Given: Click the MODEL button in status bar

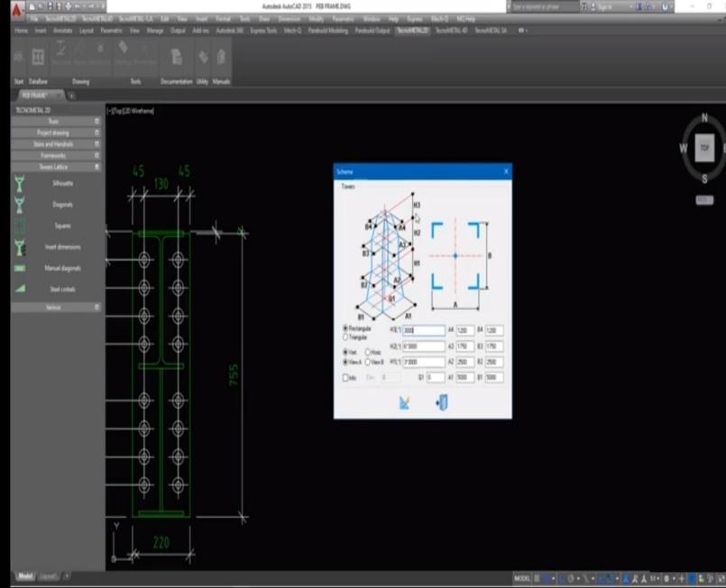Looking at the screenshot, I should pos(522,578).
